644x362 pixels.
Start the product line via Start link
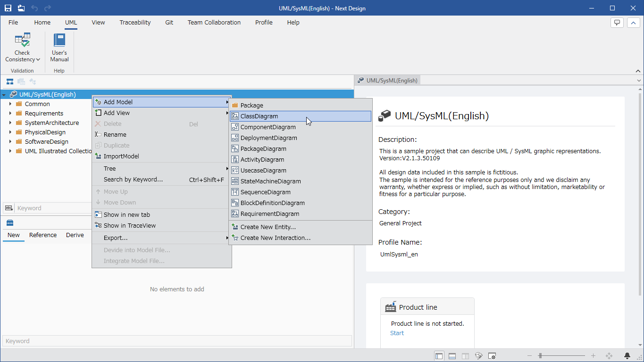pos(397,333)
